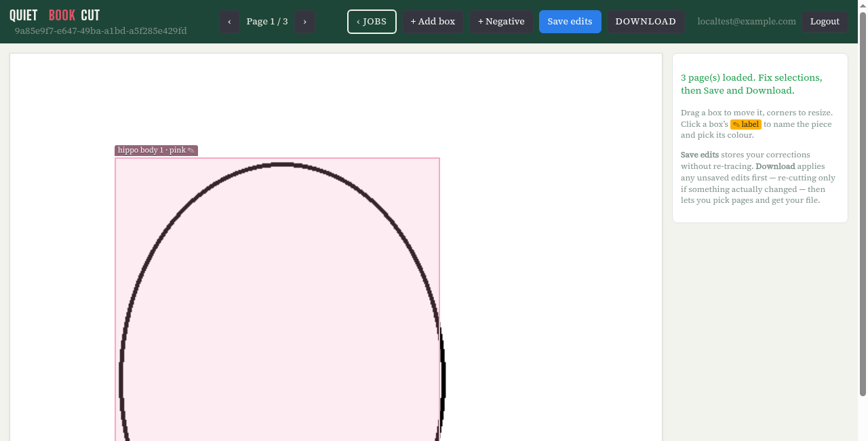Go to the next page arrow
This screenshot has width=868, height=441.
tap(305, 22)
